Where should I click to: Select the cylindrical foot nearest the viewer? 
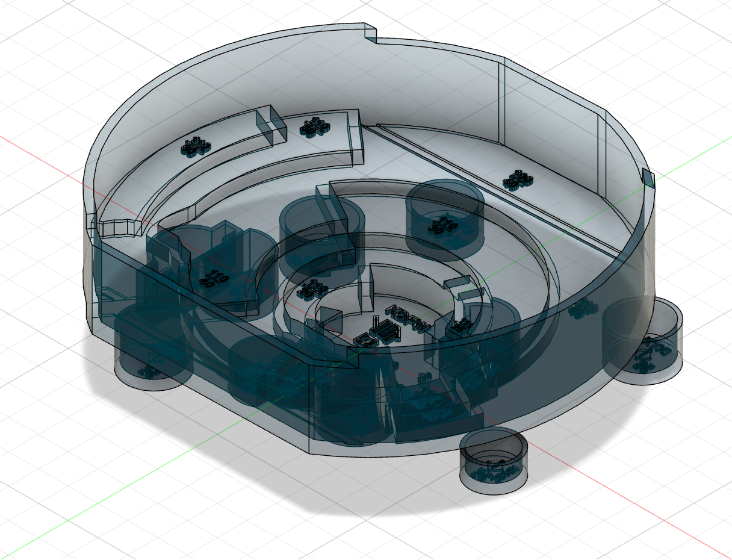pos(494,461)
